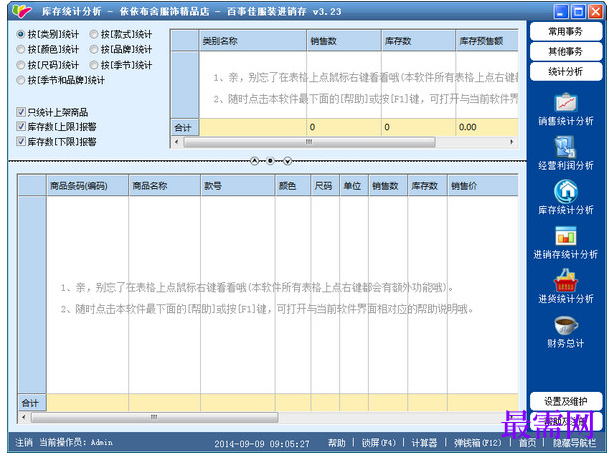
Task: Click 当前操作员: Admin status text
Action: click(x=76, y=443)
